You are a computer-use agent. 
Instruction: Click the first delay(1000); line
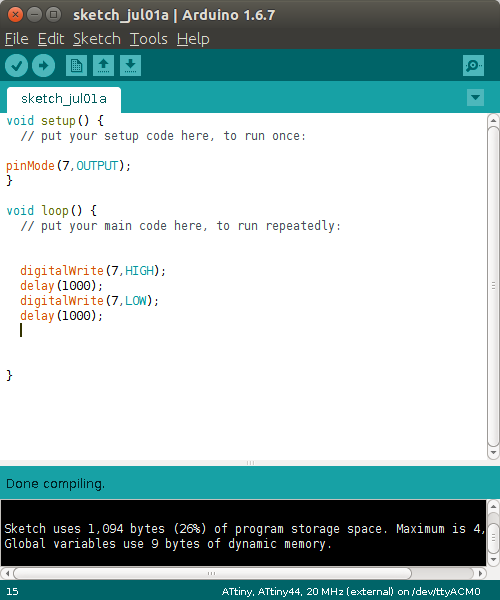click(x=62, y=286)
